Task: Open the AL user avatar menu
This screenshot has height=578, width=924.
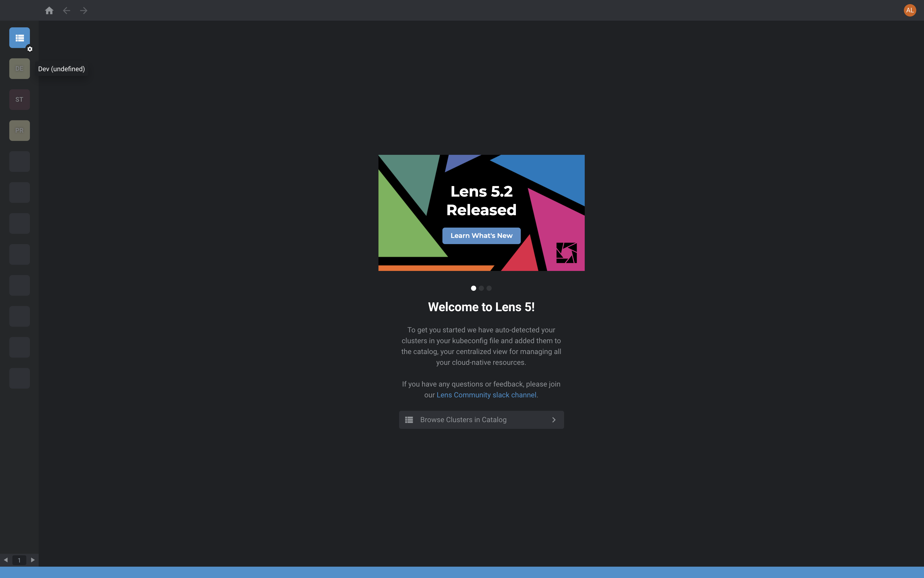Action: tap(910, 10)
